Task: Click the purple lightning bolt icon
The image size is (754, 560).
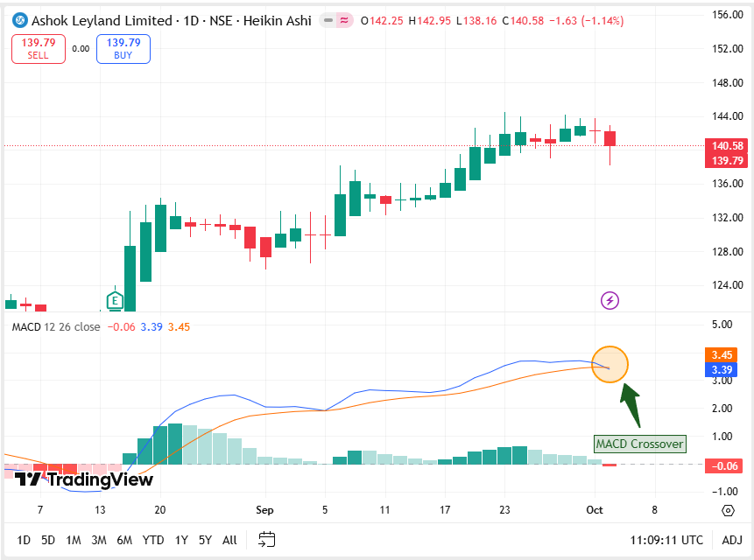Action: tap(610, 301)
